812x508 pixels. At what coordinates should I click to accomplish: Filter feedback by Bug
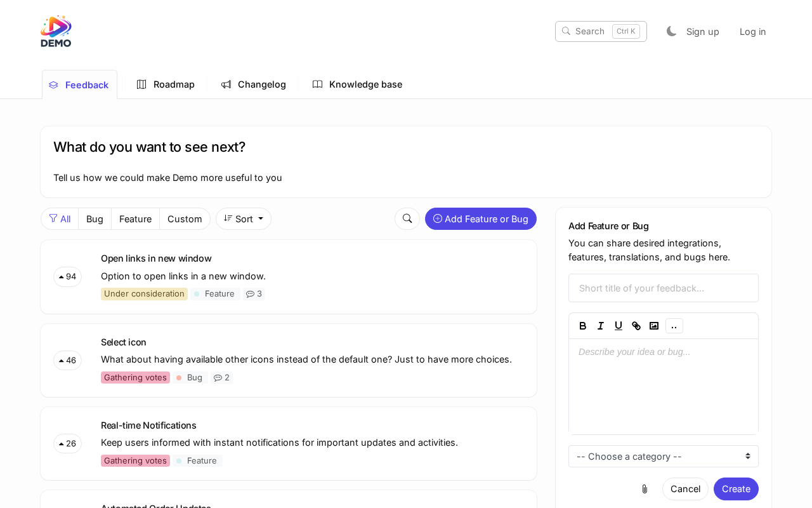pyautogui.click(x=95, y=218)
